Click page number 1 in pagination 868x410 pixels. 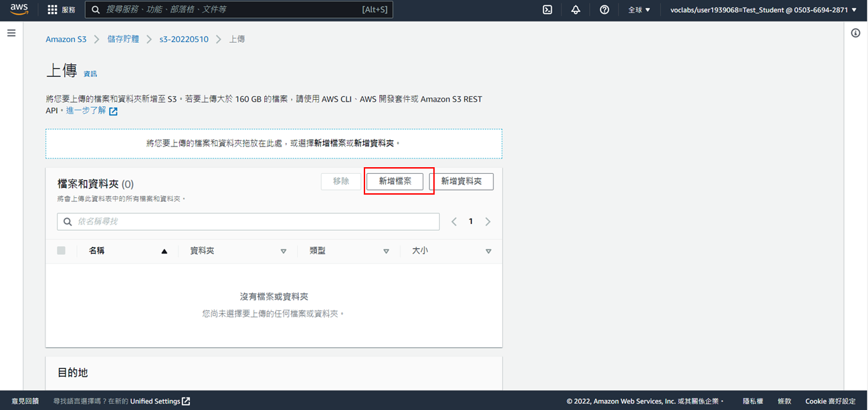click(x=471, y=221)
